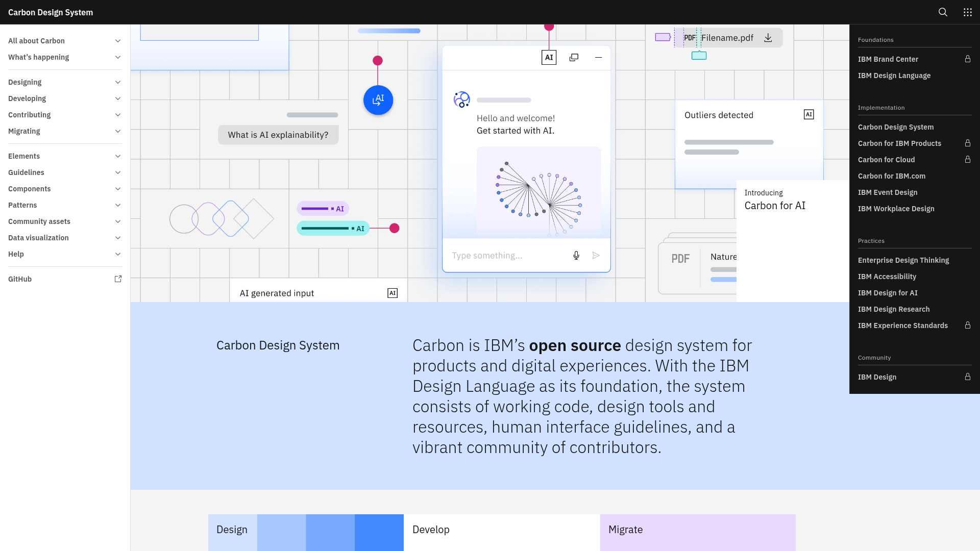Expand the Help section
The height and width of the screenshot is (551, 980).
click(x=65, y=254)
